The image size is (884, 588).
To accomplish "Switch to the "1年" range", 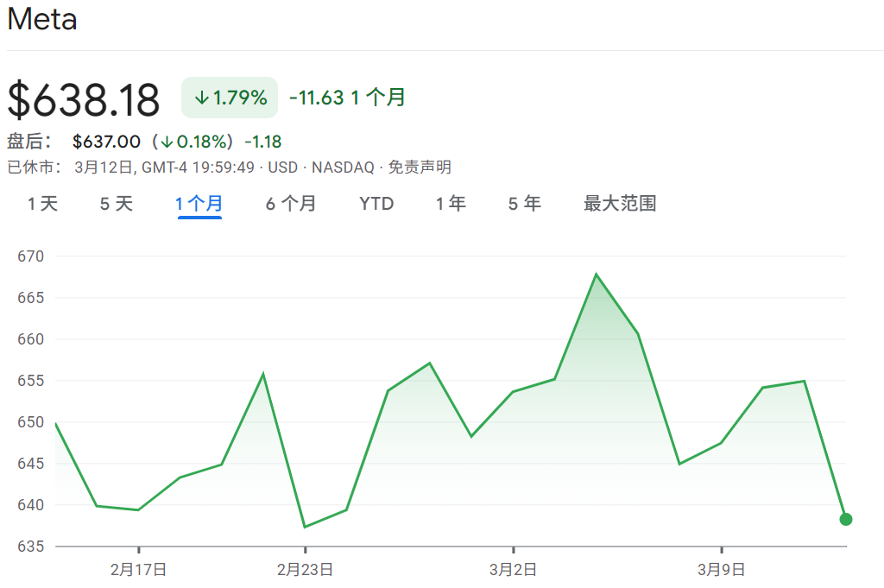I will point(451,204).
